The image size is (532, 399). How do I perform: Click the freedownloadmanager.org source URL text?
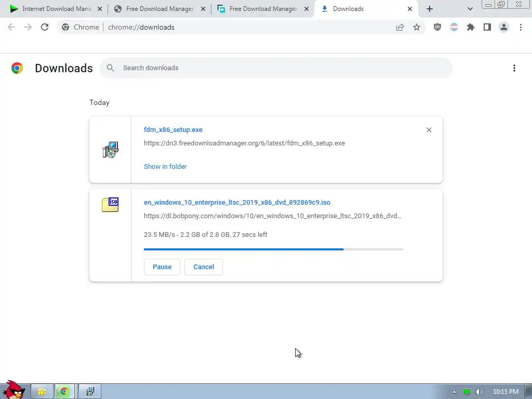tap(244, 143)
